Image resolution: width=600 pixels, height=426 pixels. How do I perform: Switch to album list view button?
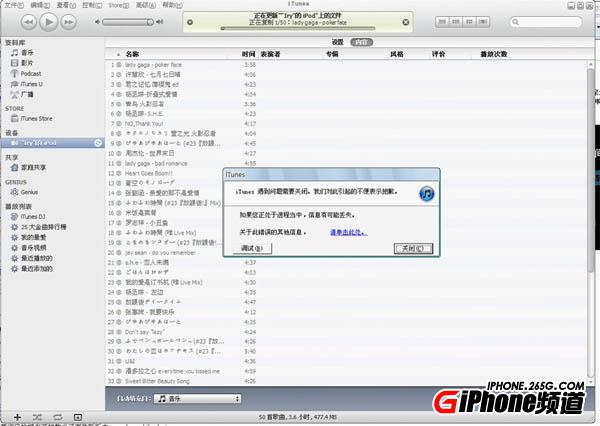[x=456, y=22]
